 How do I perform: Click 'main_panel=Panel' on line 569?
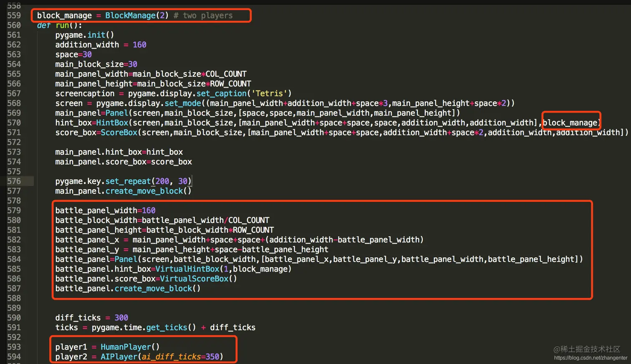pyautogui.click(x=92, y=113)
